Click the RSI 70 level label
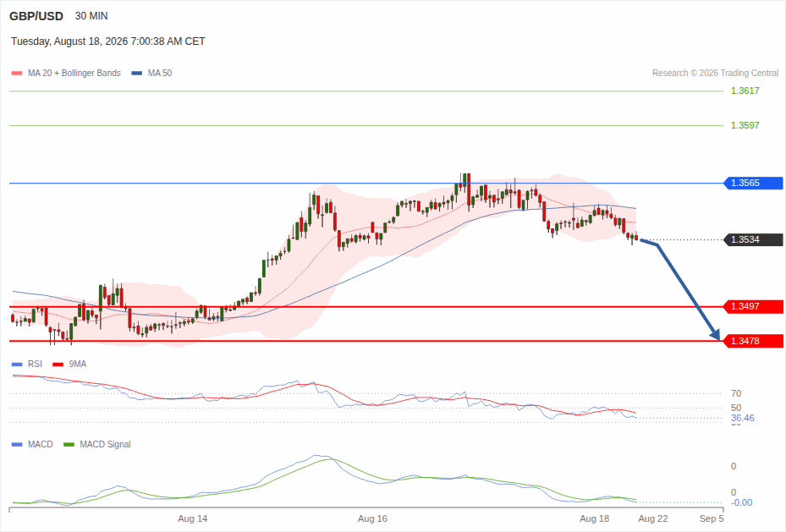The image size is (786, 532). (x=736, y=394)
